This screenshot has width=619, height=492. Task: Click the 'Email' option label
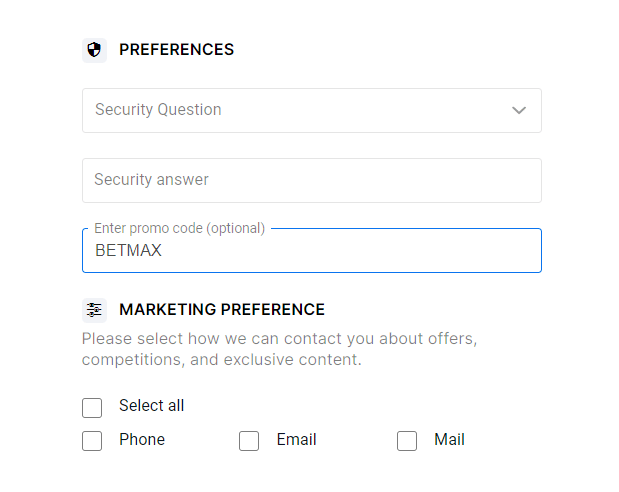click(296, 440)
